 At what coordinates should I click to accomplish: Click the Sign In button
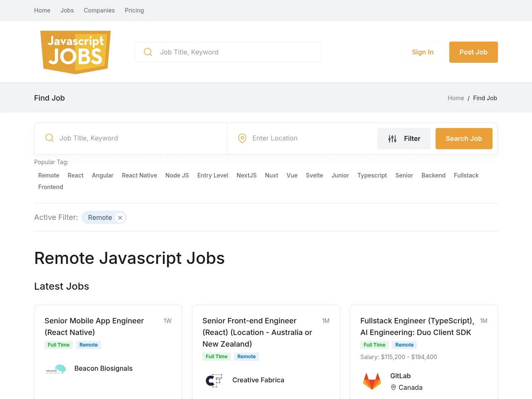(x=423, y=52)
